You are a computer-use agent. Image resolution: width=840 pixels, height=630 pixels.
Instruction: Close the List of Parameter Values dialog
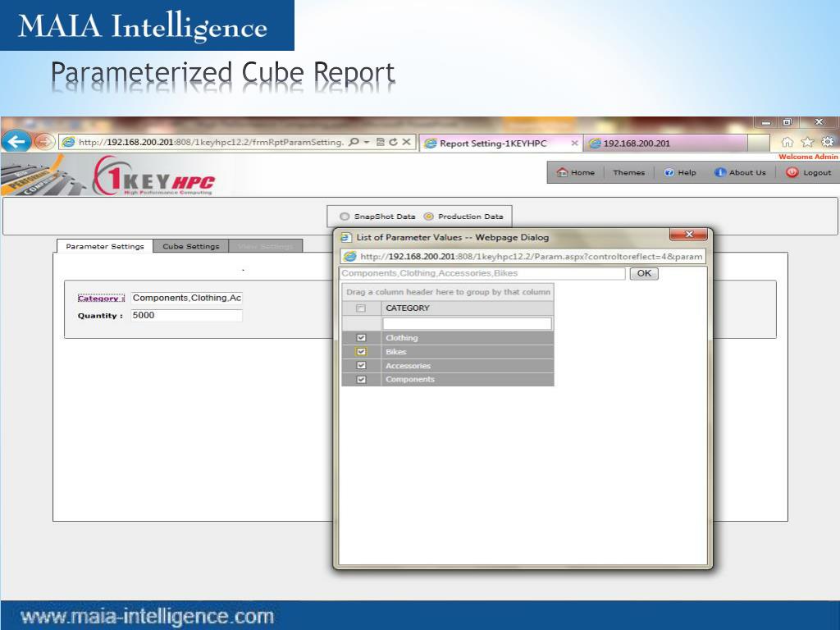click(x=689, y=235)
